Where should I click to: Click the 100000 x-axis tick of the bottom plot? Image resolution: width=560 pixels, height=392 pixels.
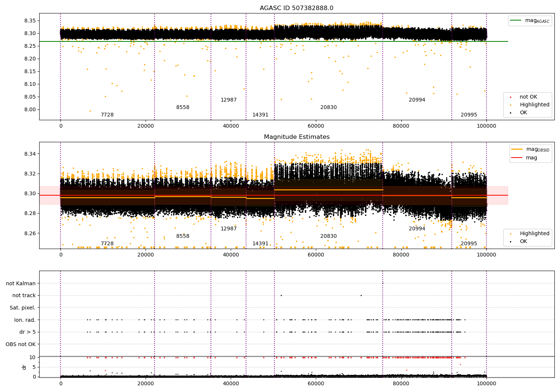(486, 384)
